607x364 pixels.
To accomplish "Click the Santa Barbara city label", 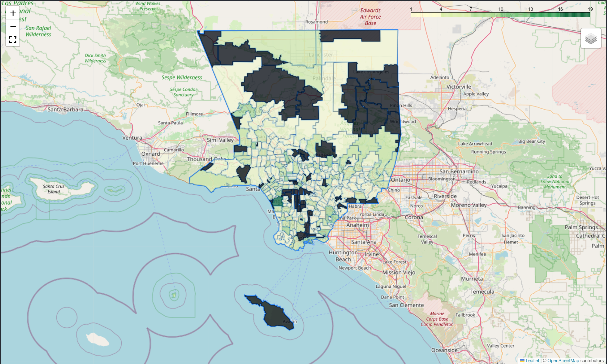I will tap(65, 109).
